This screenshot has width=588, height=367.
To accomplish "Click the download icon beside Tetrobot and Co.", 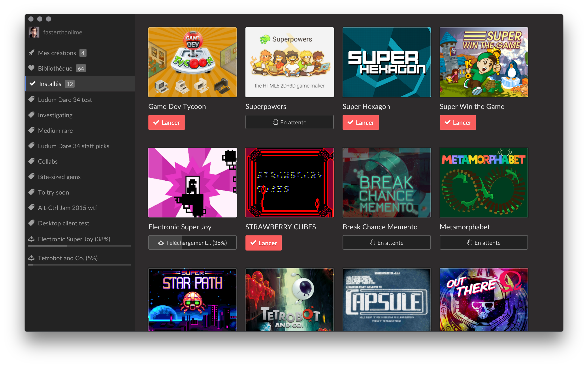I will click(31, 258).
